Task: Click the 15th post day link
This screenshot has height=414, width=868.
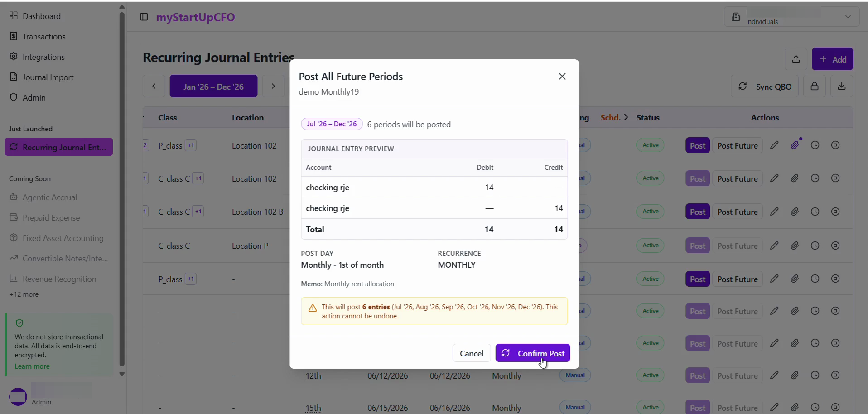Action: pos(313,408)
